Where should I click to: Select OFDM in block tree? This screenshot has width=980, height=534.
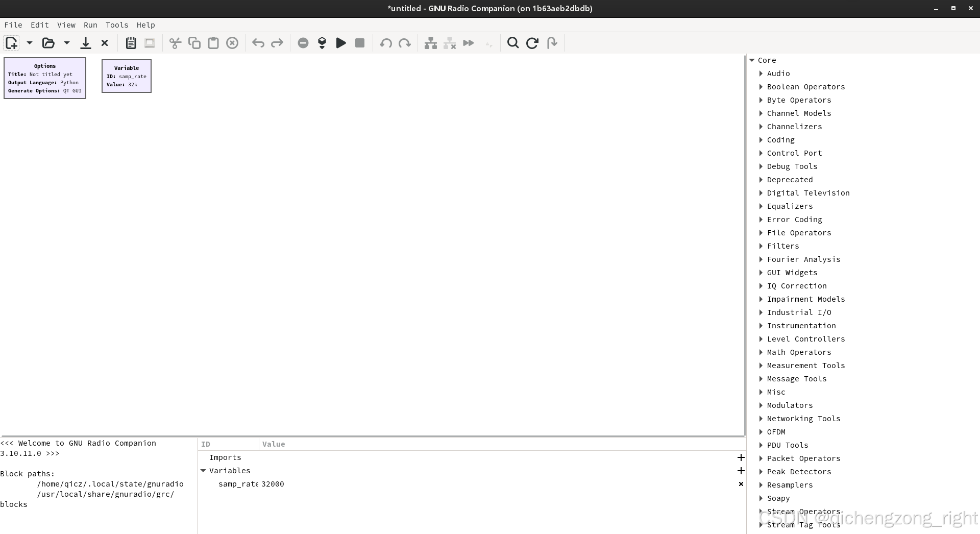(776, 432)
